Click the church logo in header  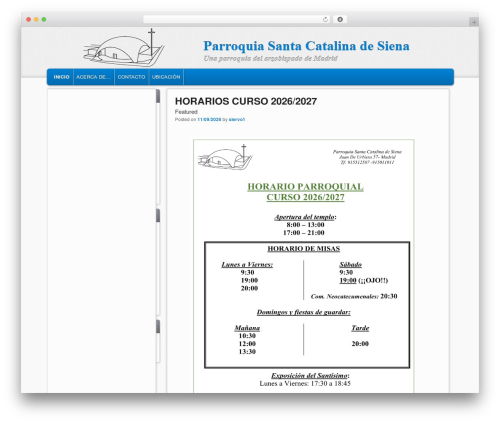(x=123, y=48)
